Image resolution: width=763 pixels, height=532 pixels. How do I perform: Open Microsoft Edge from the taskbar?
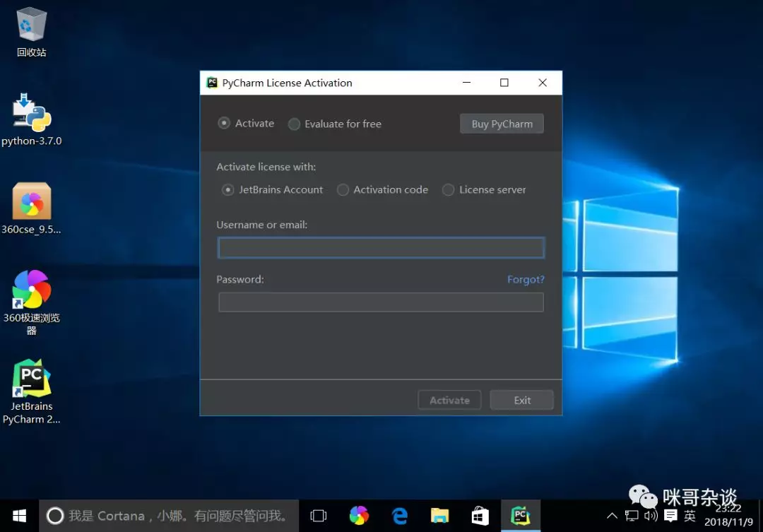pyautogui.click(x=399, y=516)
